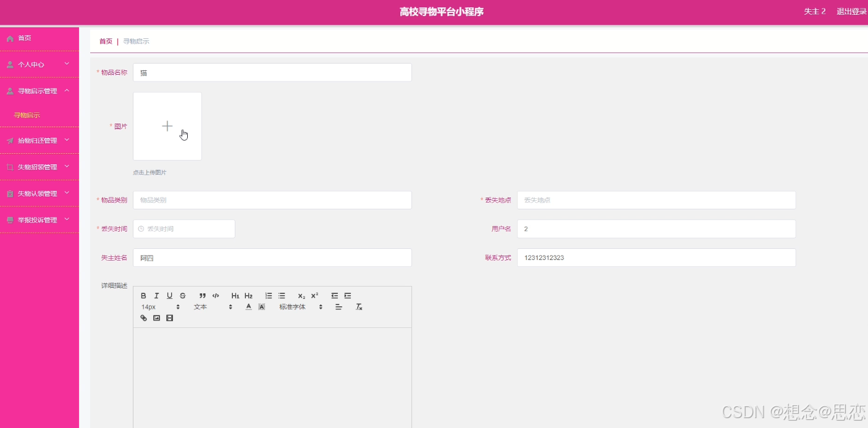Image resolution: width=868 pixels, height=428 pixels.
Task: Focus the 用户名 input field
Action: [x=656, y=229]
